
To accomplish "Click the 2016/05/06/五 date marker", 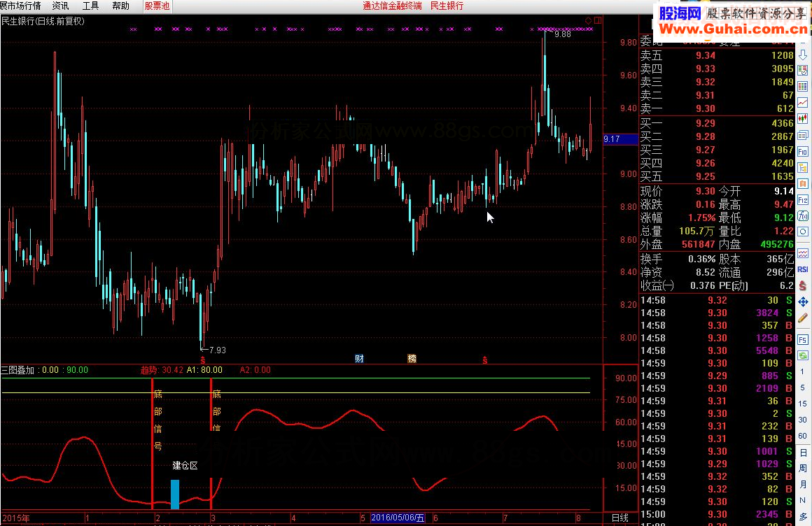I will point(398,518).
